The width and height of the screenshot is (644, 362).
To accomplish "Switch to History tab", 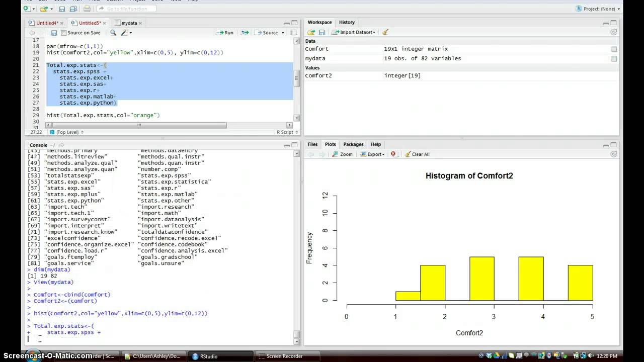I will [347, 22].
